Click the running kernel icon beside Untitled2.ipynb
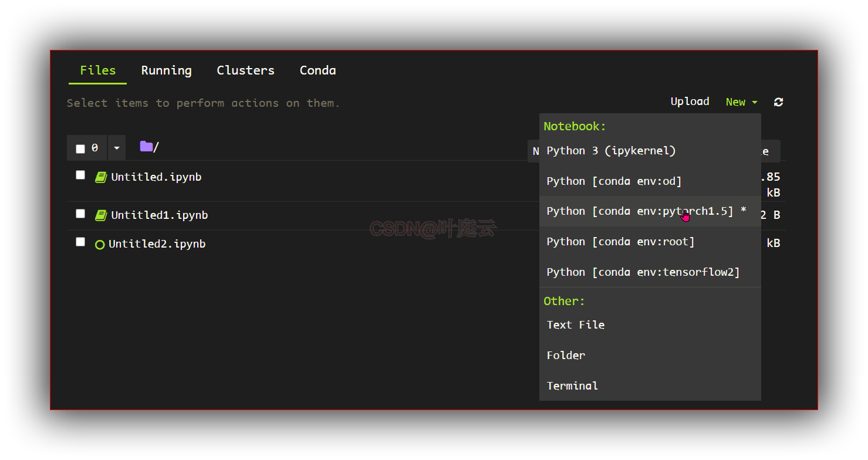This screenshot has height=460, width=868. point(99,244)
